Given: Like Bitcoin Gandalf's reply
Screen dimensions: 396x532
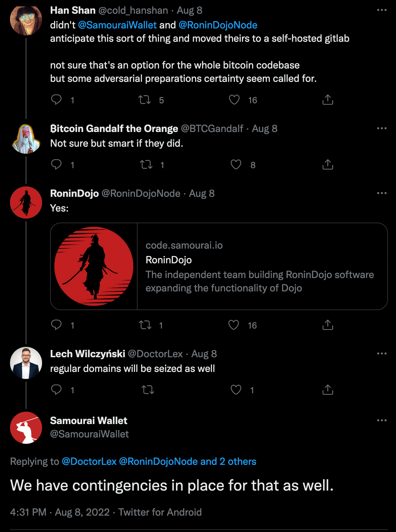Looking at the screenshot, I should click(x=236, y=164).
